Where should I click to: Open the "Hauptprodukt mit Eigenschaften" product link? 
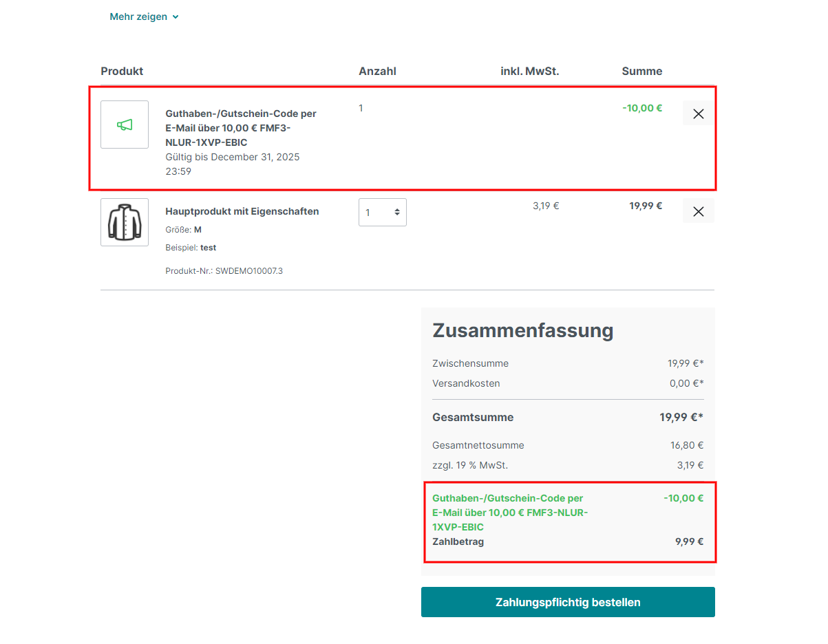click(242, 211)
